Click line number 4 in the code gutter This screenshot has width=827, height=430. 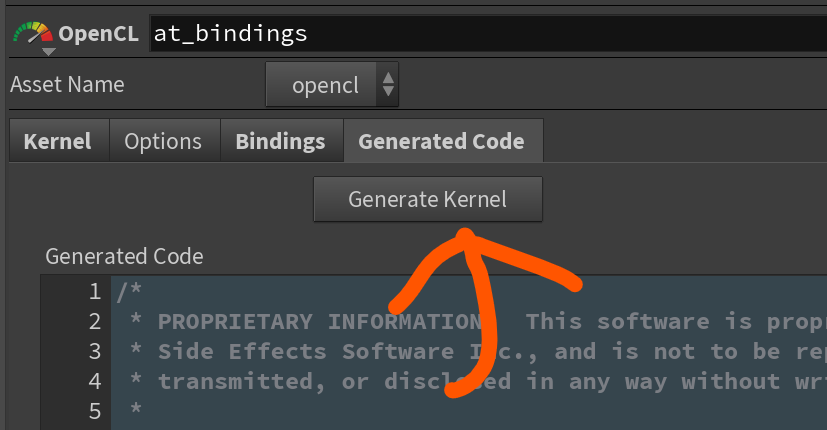94,381
